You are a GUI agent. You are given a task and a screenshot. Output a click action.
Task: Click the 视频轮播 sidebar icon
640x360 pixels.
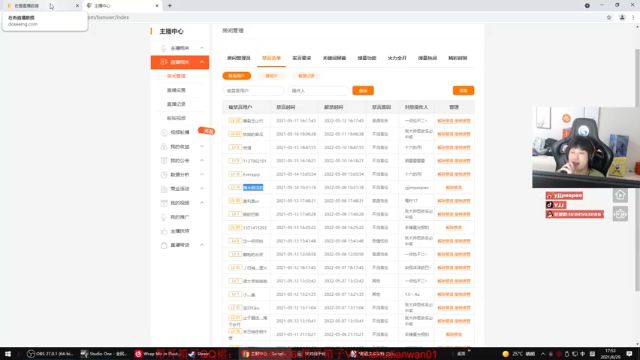pos(164,132)
